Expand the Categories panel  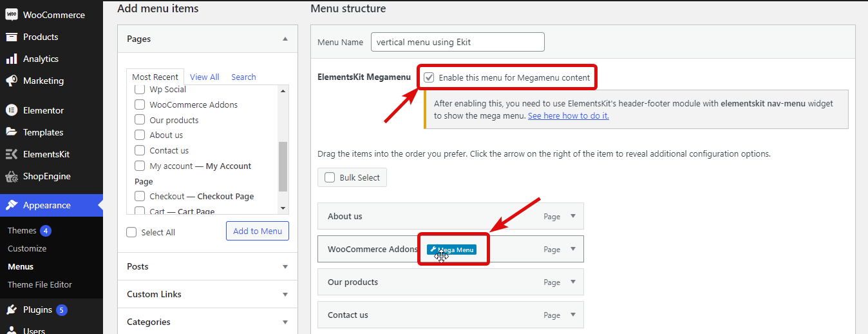285,322
